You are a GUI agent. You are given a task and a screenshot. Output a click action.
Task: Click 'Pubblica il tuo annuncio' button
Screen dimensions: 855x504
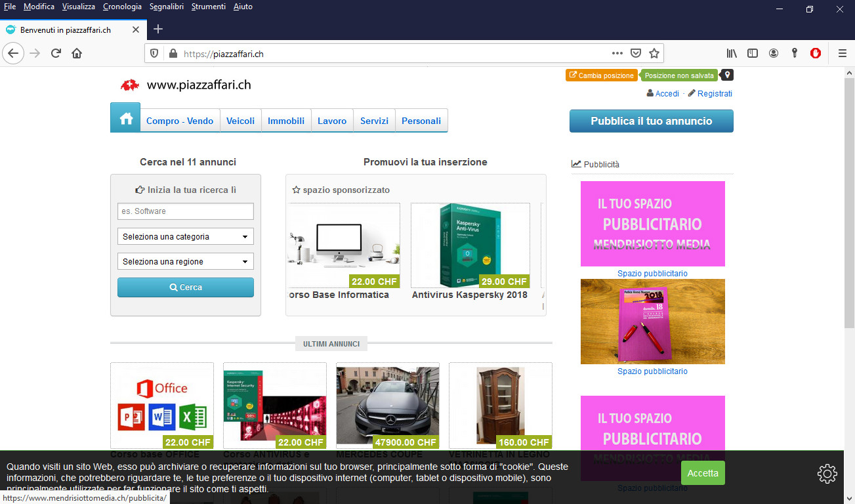click(x=651, y=121)
